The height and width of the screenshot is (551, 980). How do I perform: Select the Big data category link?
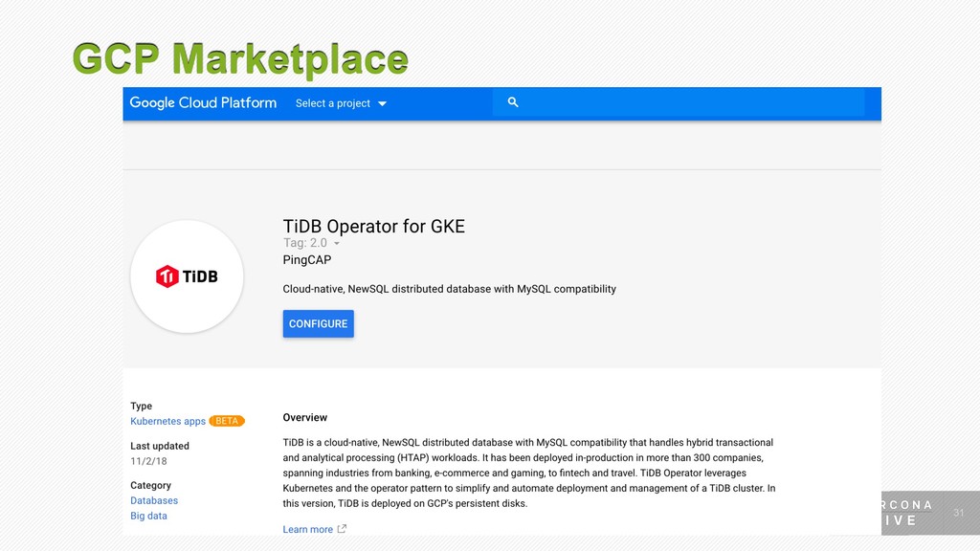click(x=148, y=516)
